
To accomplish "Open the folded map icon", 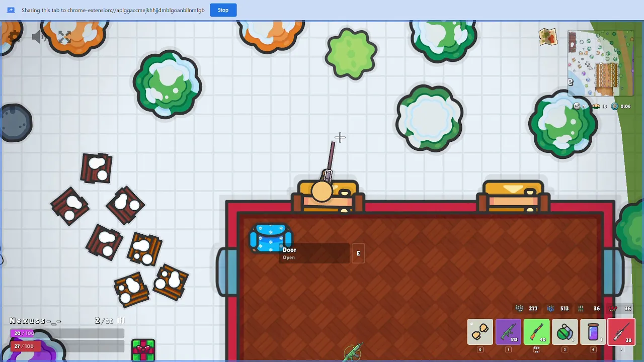I will [548, 37].
